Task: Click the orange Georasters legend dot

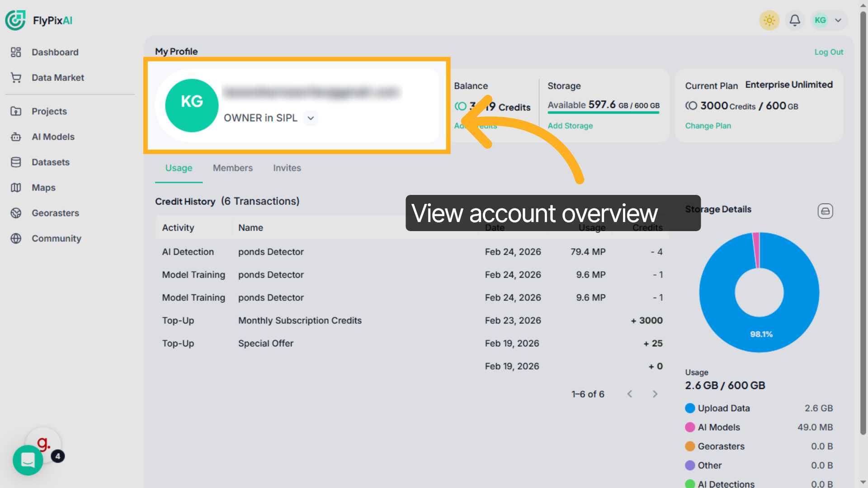Action: [x=690, y=446]
